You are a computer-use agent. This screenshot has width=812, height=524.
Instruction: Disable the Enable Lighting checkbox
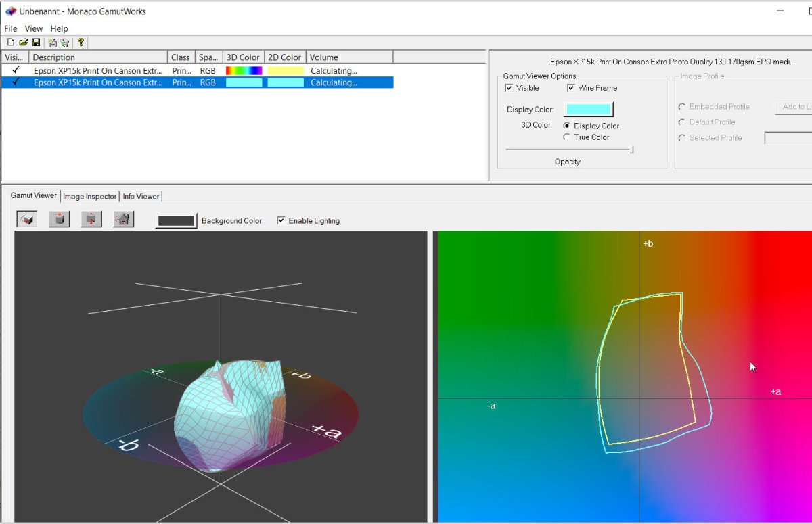click(x=281, y=221)
